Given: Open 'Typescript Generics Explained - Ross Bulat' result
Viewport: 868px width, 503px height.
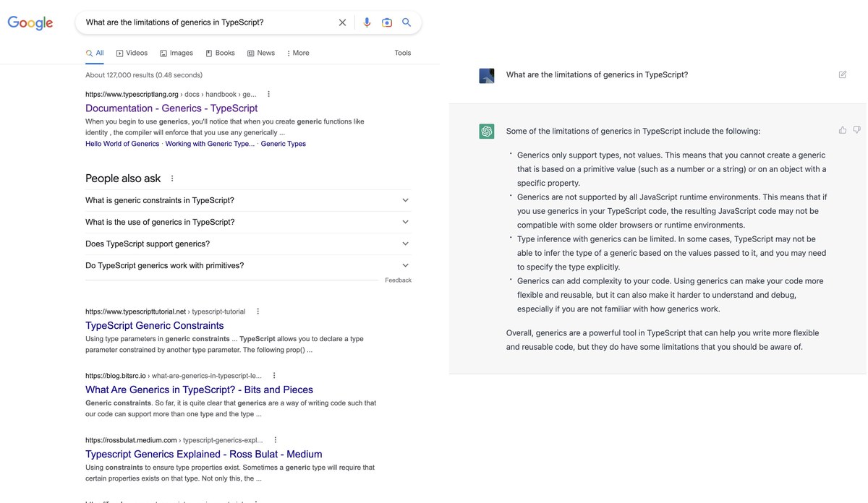Looking at the screenshot, I should (204, 454).
